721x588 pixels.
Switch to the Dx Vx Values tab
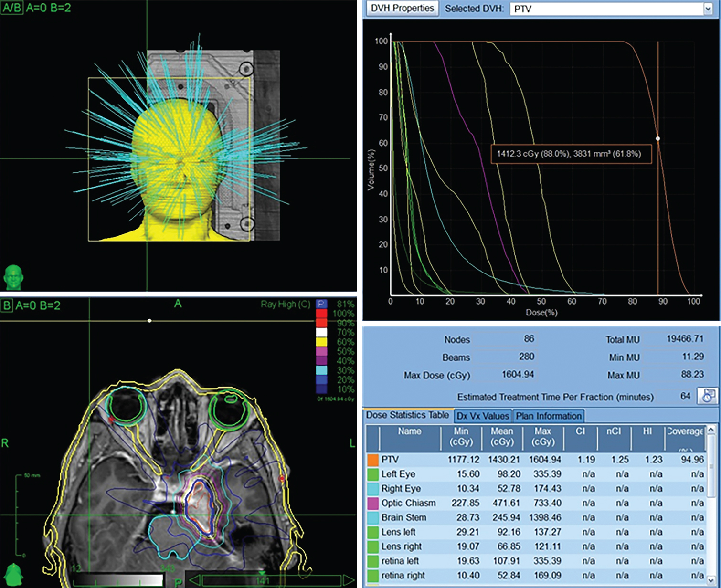(x=483, y=416)
